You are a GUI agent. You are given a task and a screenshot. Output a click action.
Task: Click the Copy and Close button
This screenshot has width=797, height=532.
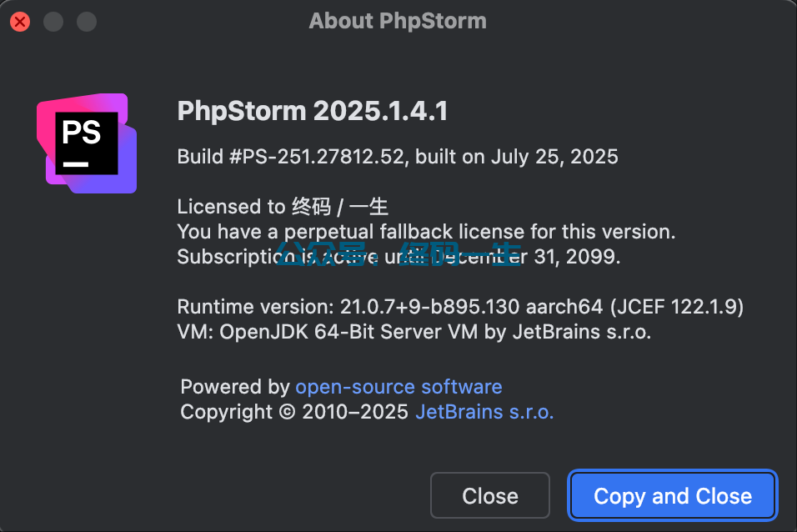673,495
